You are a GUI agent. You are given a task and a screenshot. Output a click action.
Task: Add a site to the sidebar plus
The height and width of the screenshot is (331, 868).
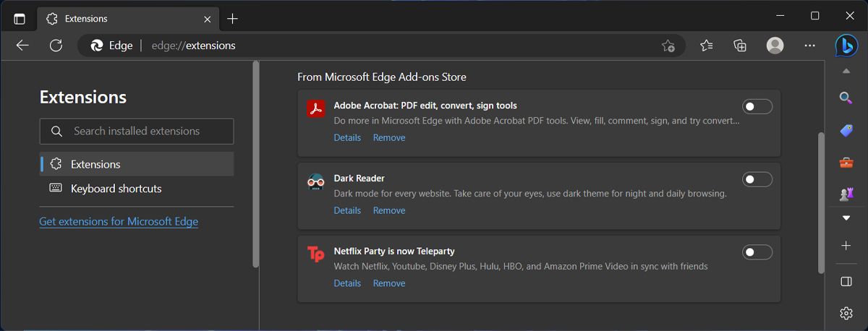click(x=846, y=246)
